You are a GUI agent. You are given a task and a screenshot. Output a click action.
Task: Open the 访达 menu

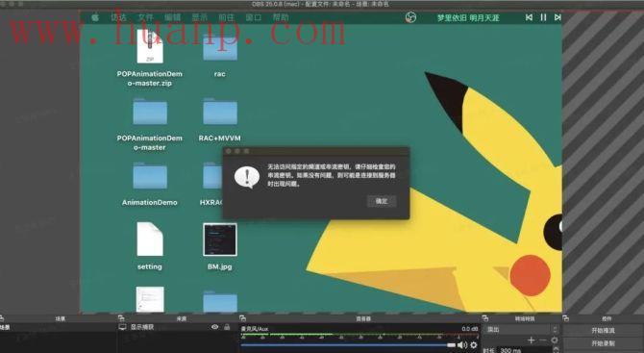tap(118, 17)
